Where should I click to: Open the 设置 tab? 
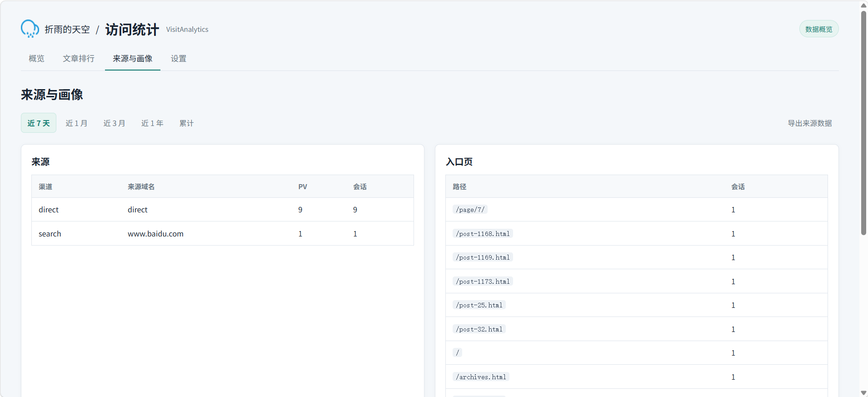click(179, 59)
